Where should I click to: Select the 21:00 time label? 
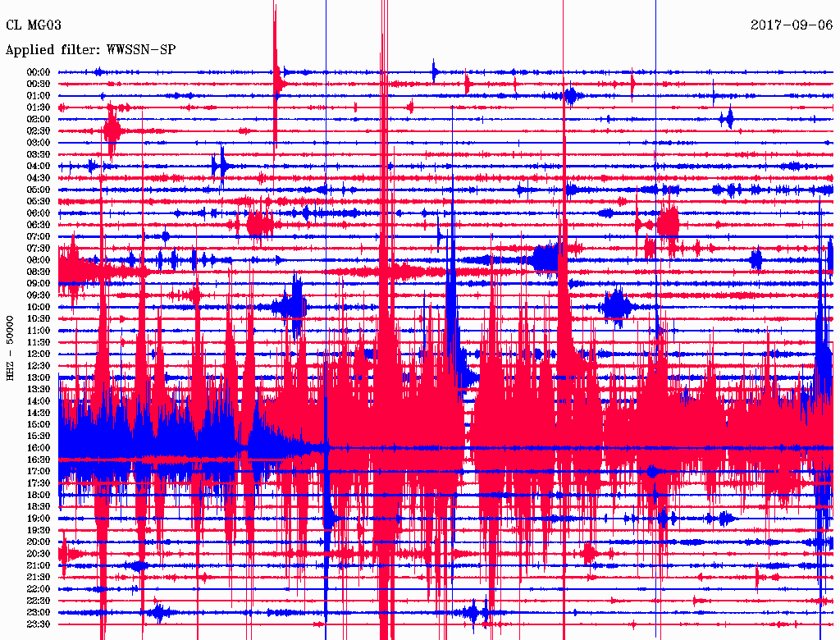(x=39, y=565)
